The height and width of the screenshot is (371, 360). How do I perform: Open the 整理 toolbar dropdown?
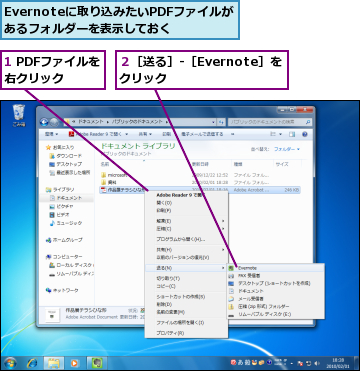[x=51, y=134]
